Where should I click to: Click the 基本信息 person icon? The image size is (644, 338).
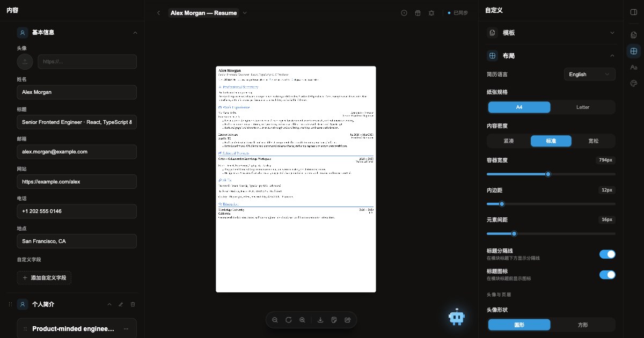coord(23,32)
